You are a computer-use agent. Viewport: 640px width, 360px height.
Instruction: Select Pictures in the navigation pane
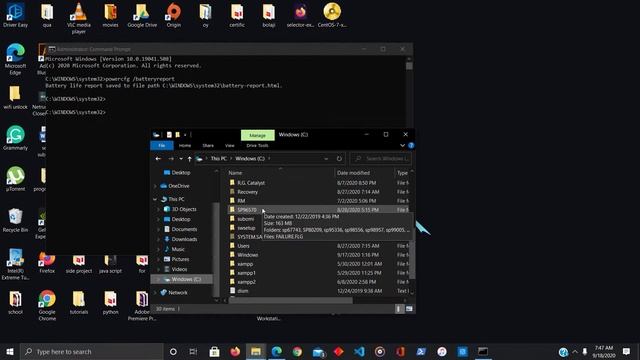pyautogui.click(x=180, y=259)
